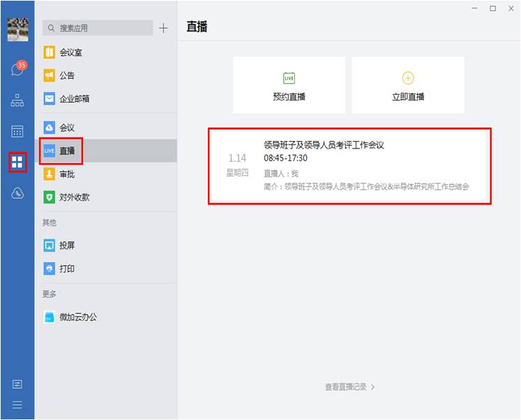Open 企业邮箱 enterprise mailbox

(73, 98)
